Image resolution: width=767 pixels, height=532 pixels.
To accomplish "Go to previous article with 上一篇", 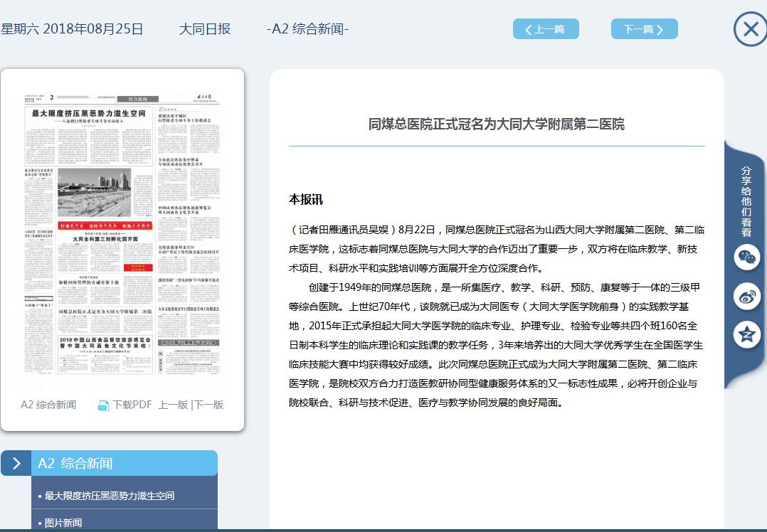I will (x=546, y=29).
